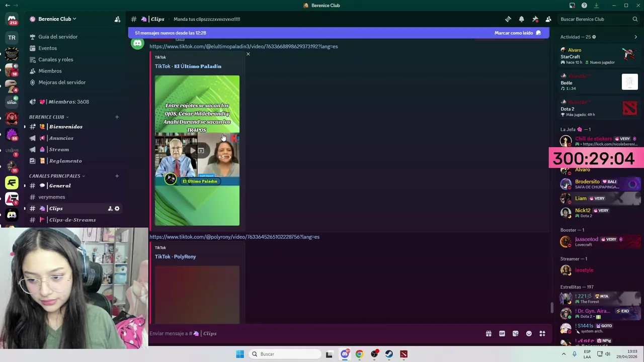This screenshot has height=362, width=644.
Task: Open Dota 2 taskbar icon
Action: click(404, 354)
